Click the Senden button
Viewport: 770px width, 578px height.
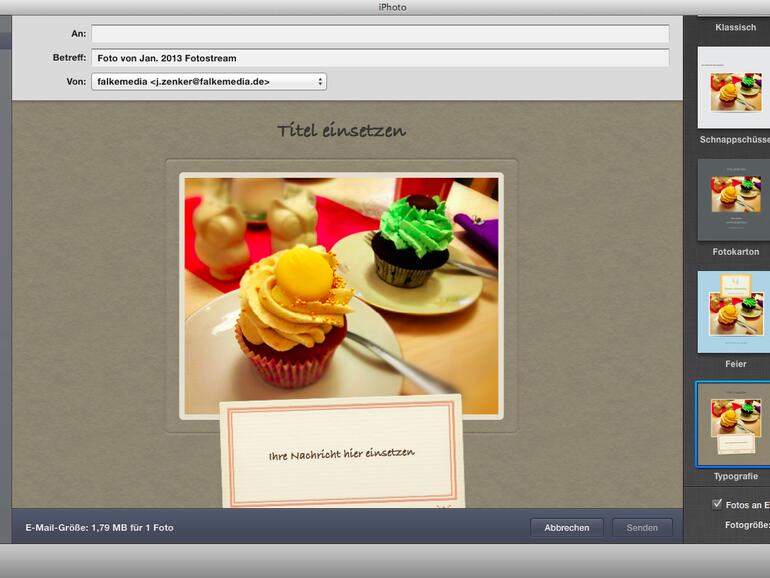click(x=642, y=528)
